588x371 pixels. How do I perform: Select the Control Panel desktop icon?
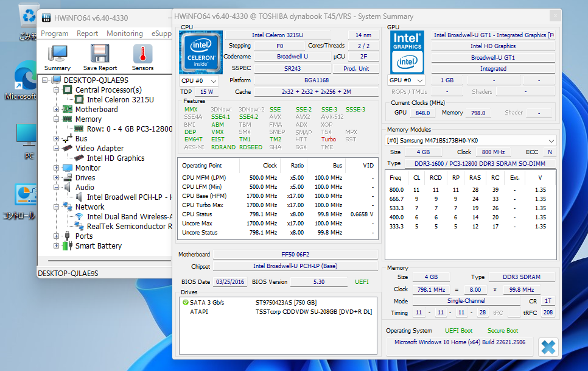(x=26, y=194)
